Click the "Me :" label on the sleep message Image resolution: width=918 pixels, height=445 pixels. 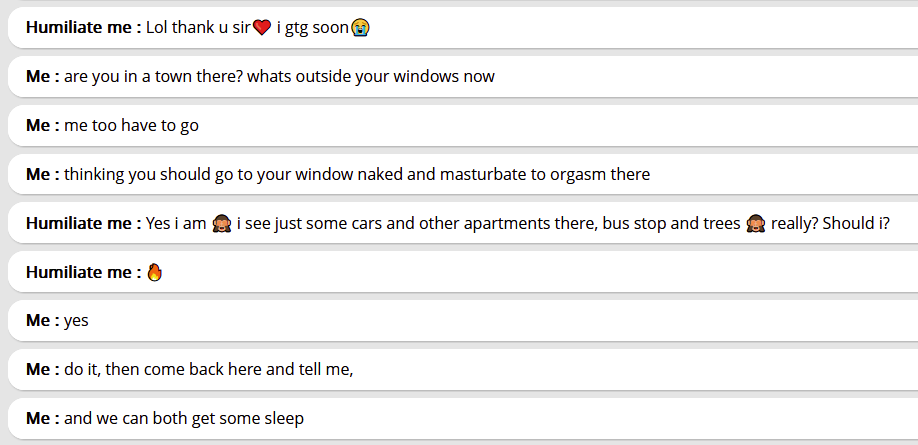click(43, 419)
